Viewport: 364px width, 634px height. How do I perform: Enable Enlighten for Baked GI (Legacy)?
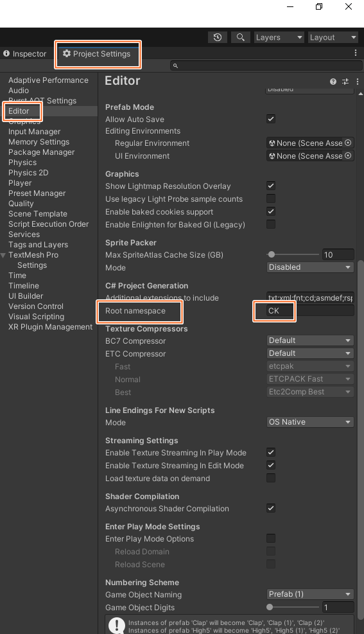[271, 224]
